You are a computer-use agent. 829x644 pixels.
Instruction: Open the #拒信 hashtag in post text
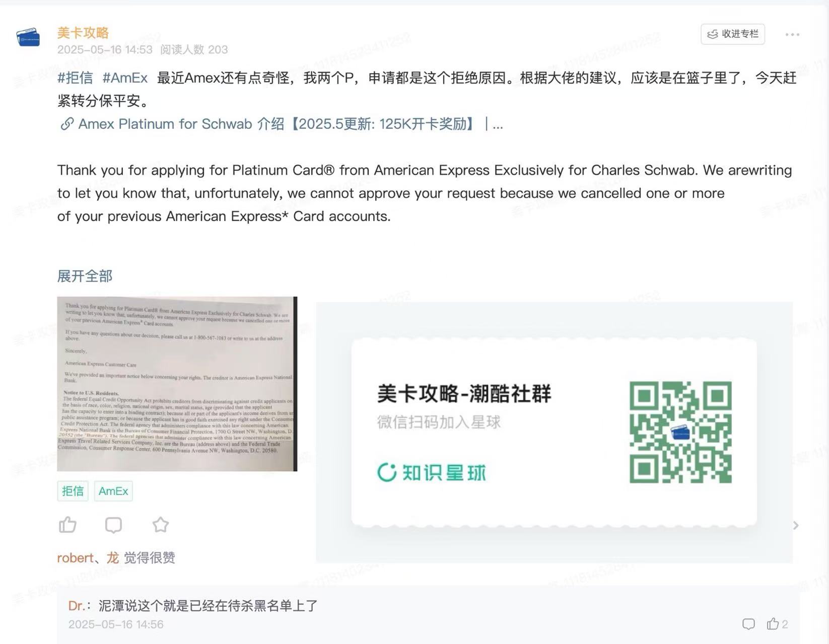point(75,78)
